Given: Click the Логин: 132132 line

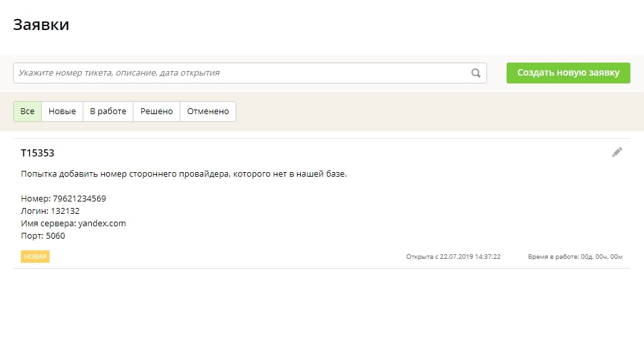Looking at the screenshot, I should 50,211.
